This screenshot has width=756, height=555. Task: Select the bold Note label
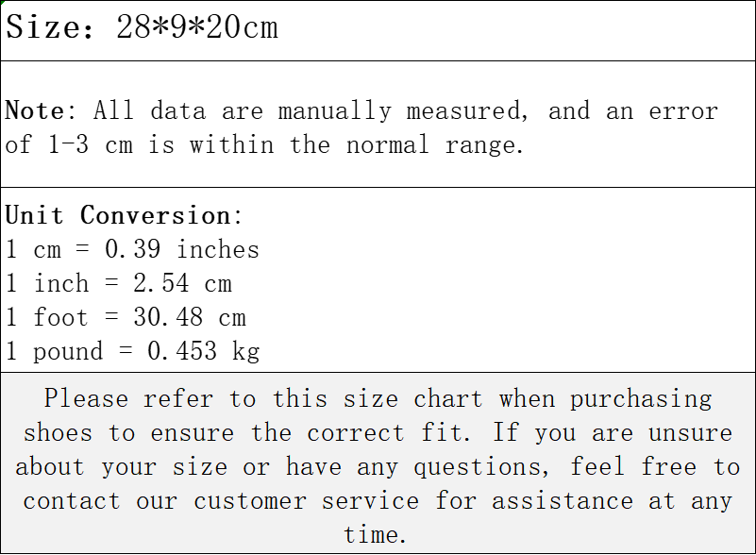tap(34, 110)
